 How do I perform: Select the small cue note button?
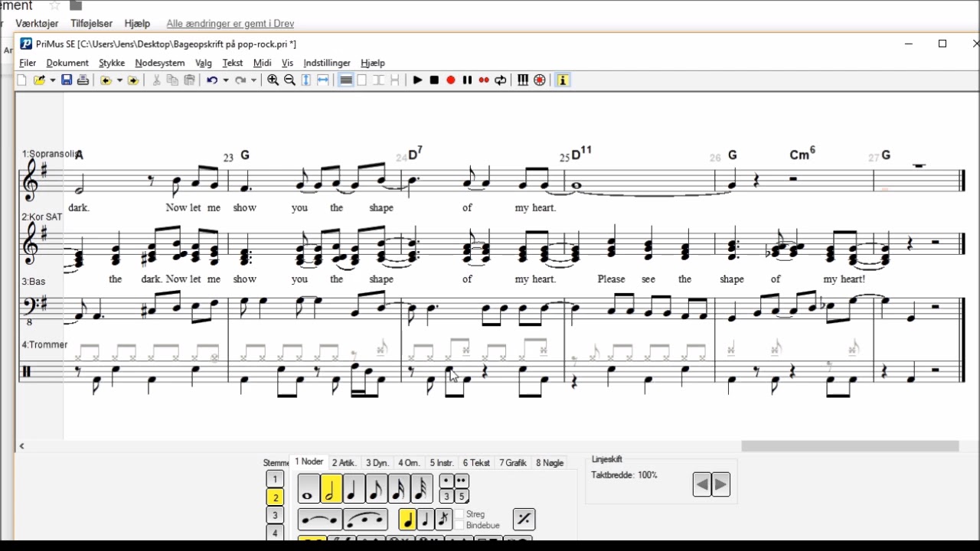(426, 520)
